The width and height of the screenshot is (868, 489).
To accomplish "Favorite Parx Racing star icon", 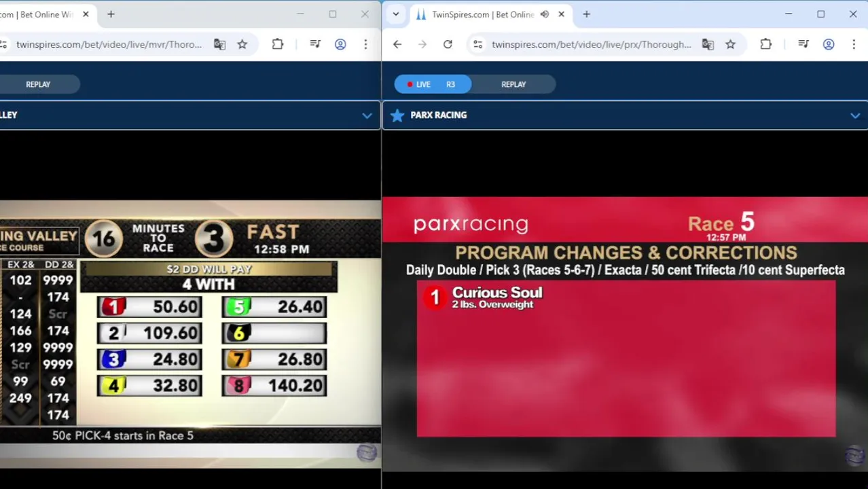I will tap(397, 115).
